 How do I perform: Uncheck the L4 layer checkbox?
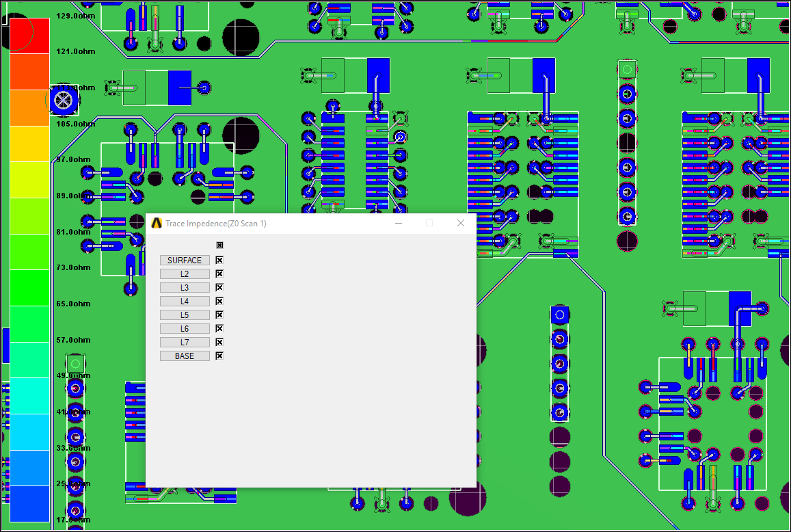(x=219, y=301)
